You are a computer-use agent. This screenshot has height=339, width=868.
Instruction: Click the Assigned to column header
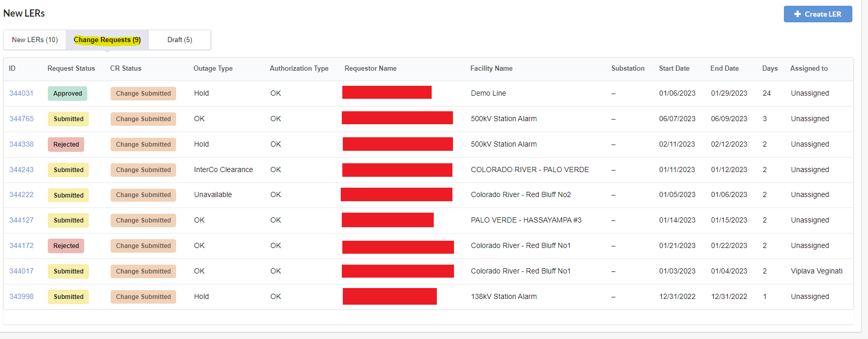[809, 69]
